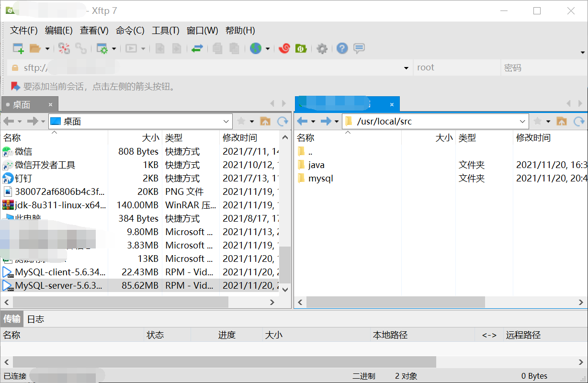Expand session properties dropdown arrow

(x=114, y=48)
